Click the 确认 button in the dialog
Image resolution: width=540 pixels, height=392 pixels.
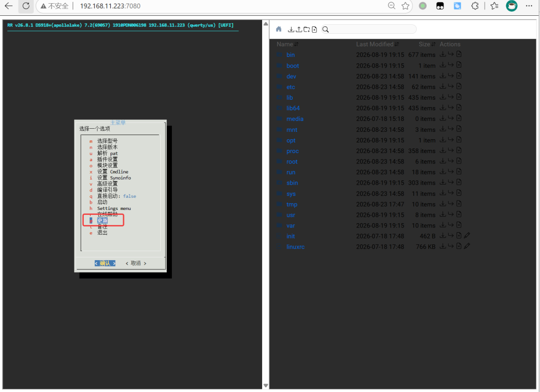click(x=105, y=263)
